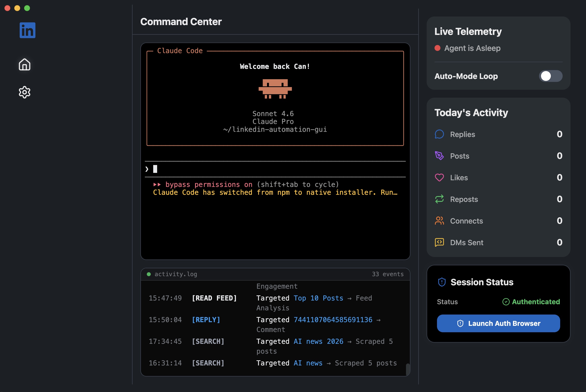Viewport: 586px width, 392px height.
Task: Click the green Reposts arrows icon
Action: click(439, 199)
